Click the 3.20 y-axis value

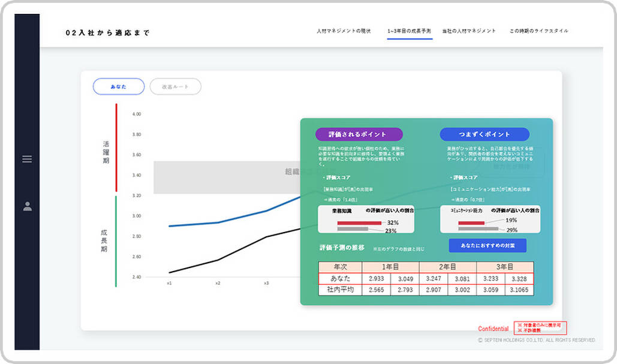137,195
